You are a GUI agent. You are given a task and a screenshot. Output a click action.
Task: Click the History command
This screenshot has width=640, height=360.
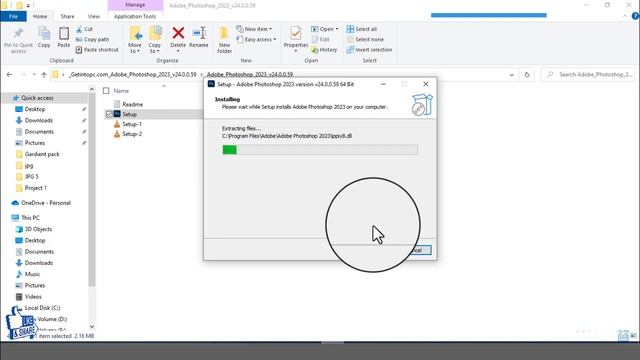click(324, 49)
